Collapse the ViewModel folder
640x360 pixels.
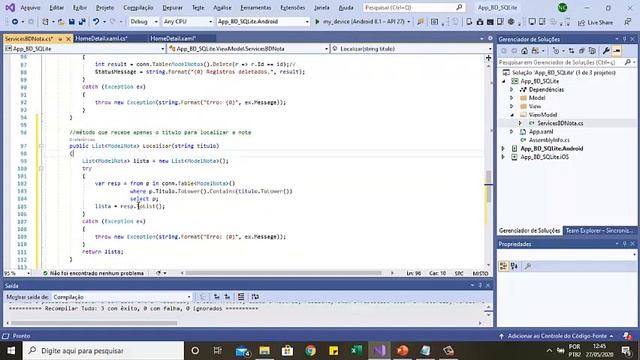point(511,115)
